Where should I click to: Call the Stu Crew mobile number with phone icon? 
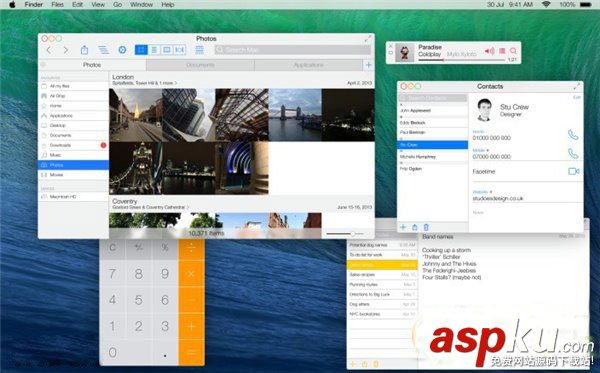[x=573, y=153]
